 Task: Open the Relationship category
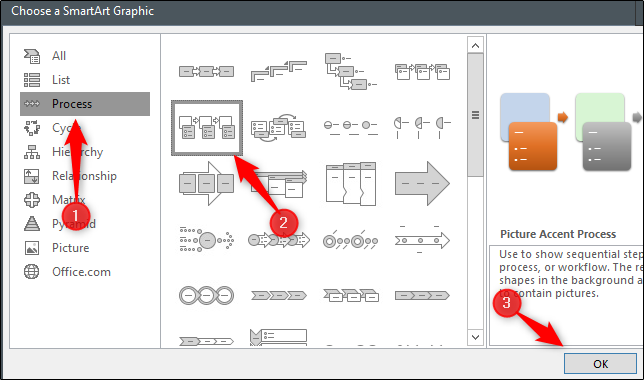pyautogui.click(x=85, y=176)
